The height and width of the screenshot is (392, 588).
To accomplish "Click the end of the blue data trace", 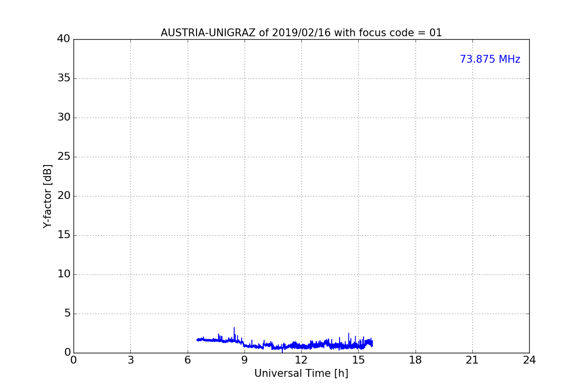I will (372, 343).
